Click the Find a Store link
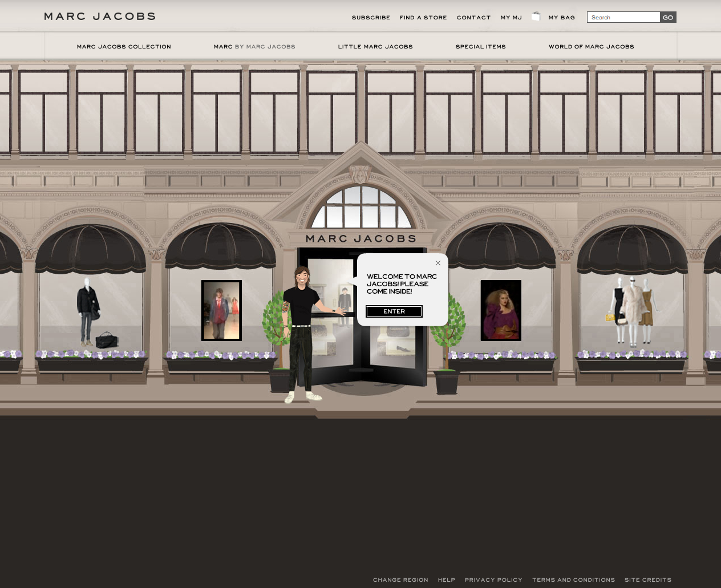The height and width of the screenshot is (588, 721). 423,18
